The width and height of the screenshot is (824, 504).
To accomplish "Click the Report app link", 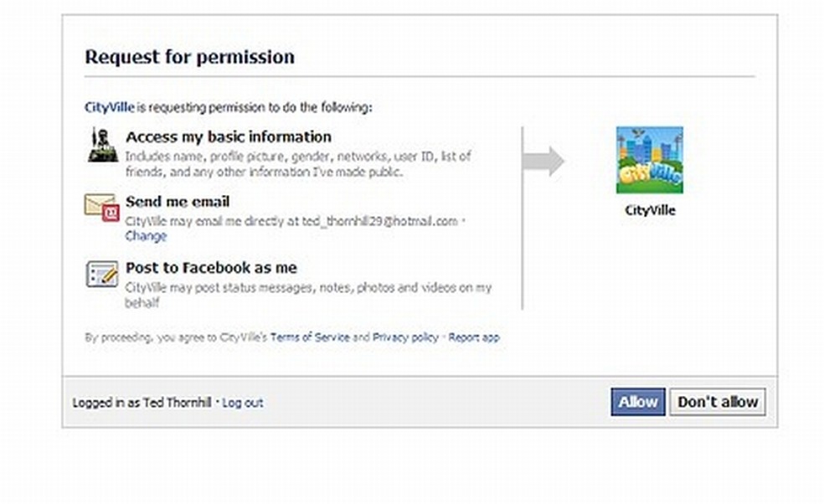I will [x=474, y=337].
